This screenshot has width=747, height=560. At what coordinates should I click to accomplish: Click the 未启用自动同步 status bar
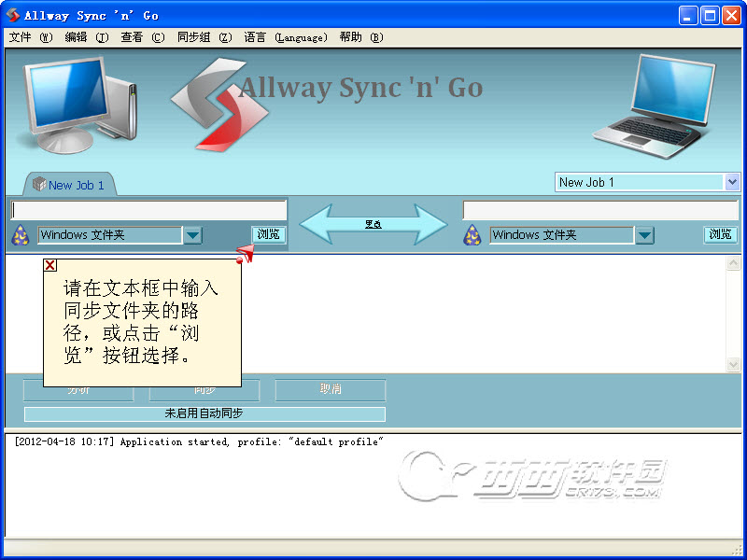click(x=204, y=413)
